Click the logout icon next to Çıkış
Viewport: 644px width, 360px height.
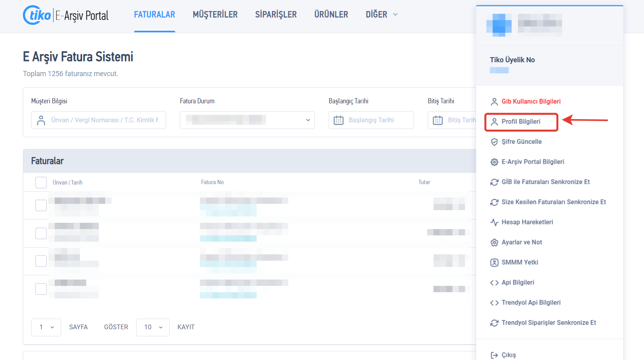494,355
